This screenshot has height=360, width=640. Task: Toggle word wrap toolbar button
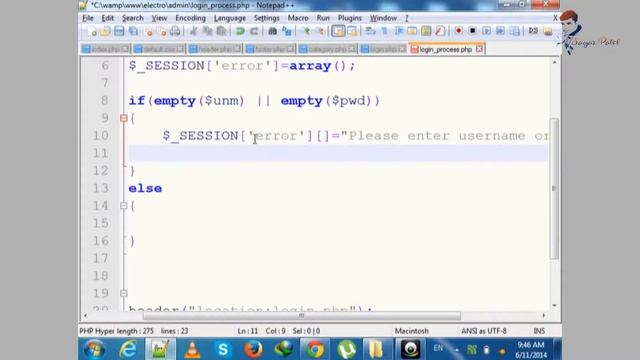tap(370, 31)
